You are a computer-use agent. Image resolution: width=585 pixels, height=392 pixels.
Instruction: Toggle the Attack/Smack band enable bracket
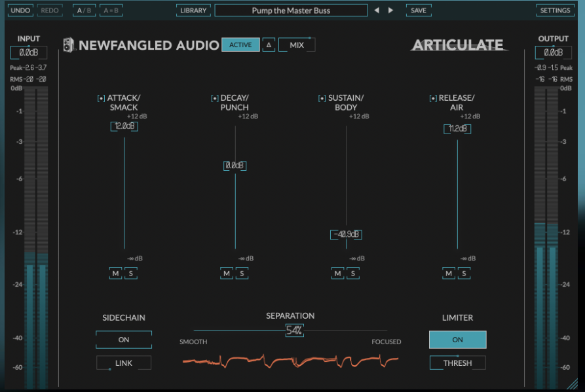[x=101, y=98]
